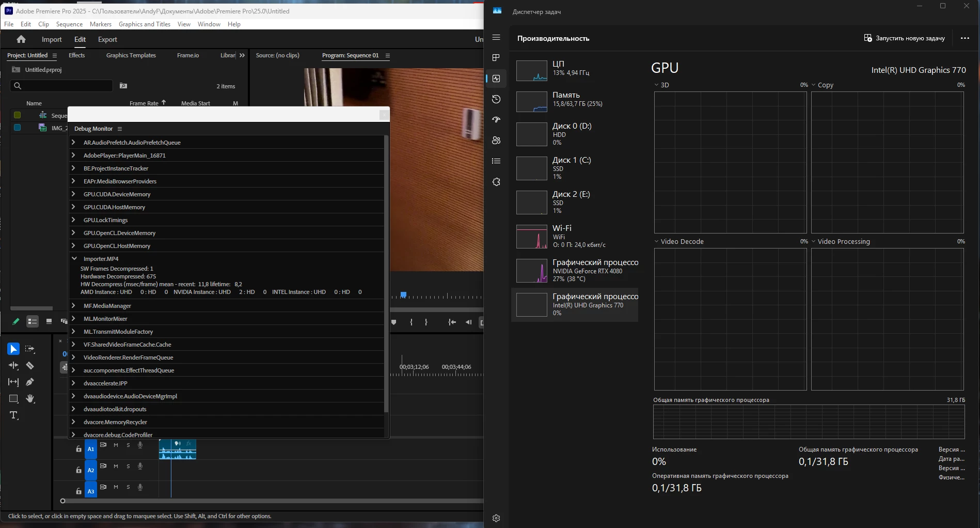Open Services page in Task Manager sidebar
980x528 pixels.
[x=496, y=182]
